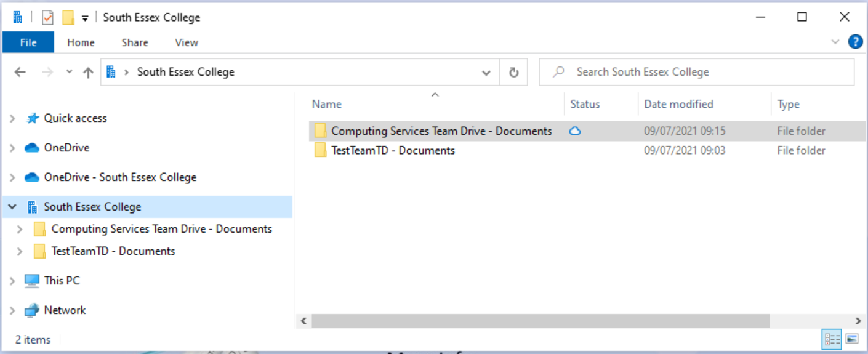The image size is (868, 354).
Task: Open the Help question mark icon
Action: click(855, 42)
